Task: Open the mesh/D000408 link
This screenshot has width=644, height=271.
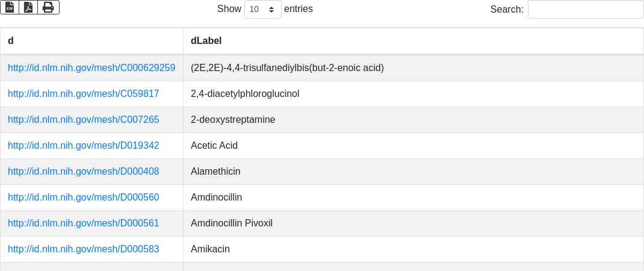Action: point(84,172)
